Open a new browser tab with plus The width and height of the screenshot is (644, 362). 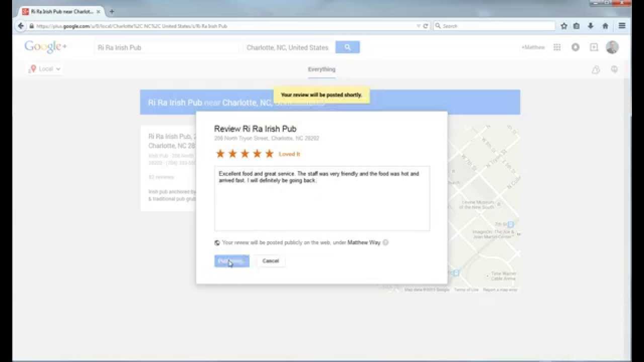112,12
